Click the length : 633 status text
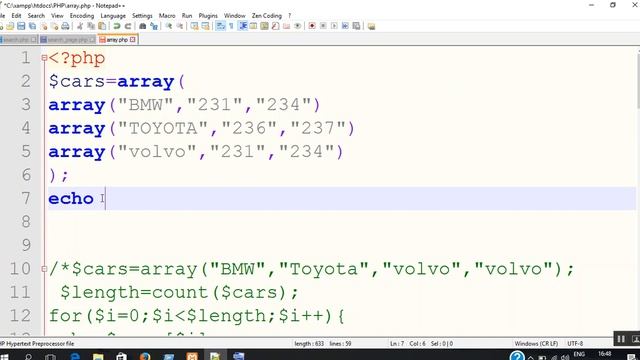This screenshot has width=640, height=360. tap(309, 344)
